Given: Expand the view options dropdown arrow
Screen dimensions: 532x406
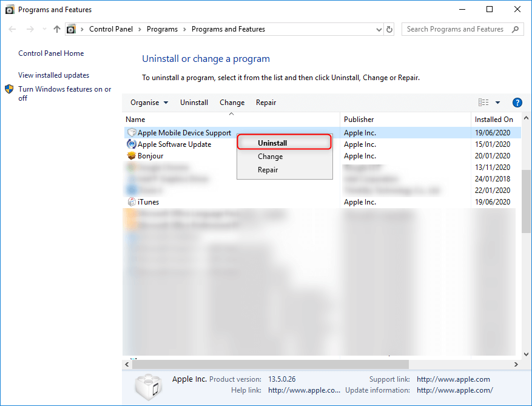Looking at the screenshot, I should (498, 103).
